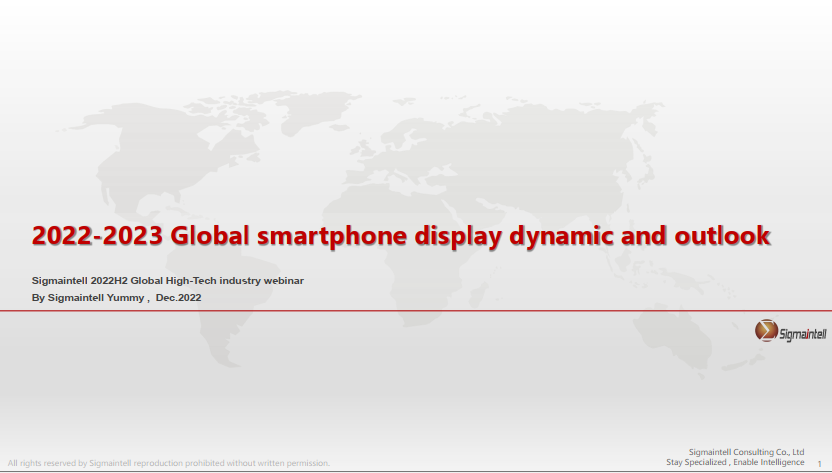The image size is (832, 473).
Task: Click the red horizontal divider line
Action: click(400, 311)
